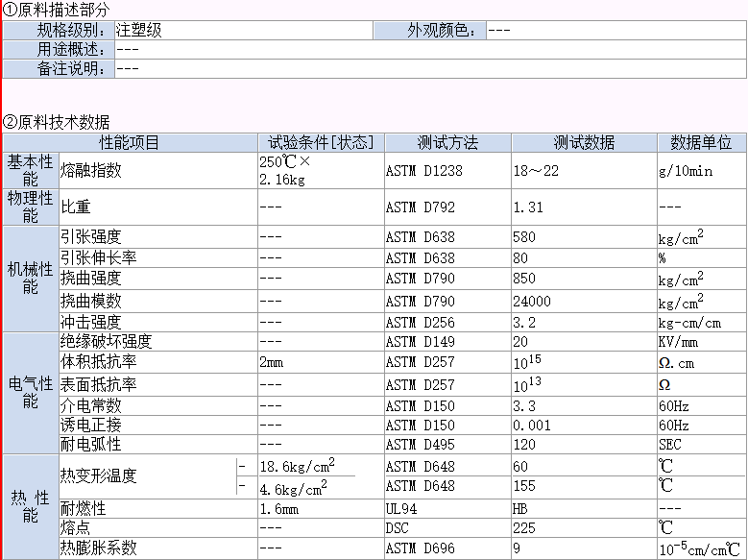Click the 热膨胀系数 property cell

[99, 548]
